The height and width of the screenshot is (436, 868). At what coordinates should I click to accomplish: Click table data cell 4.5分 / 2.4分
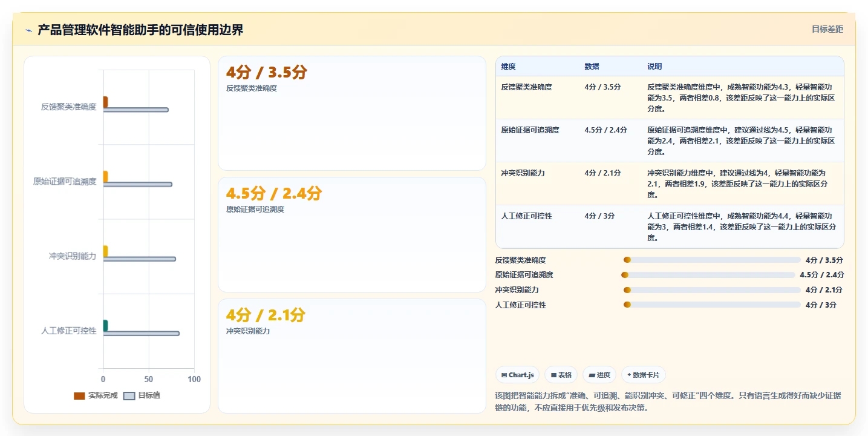605,130
